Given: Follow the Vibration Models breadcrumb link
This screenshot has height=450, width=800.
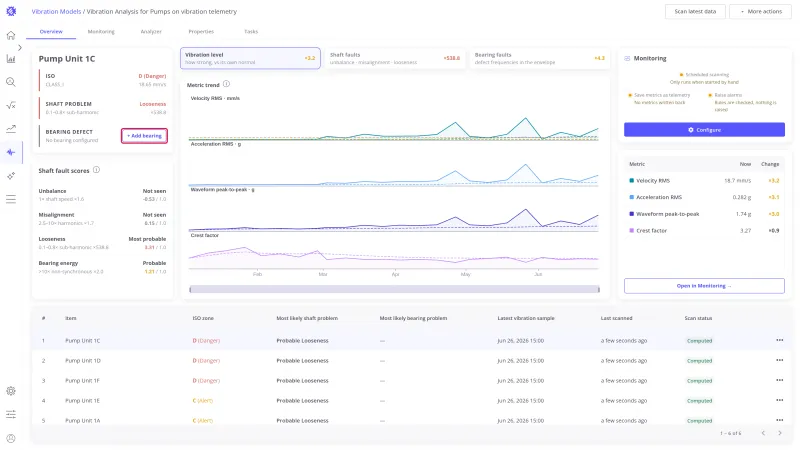Looking at the screenshot, I should click(56, 11).
